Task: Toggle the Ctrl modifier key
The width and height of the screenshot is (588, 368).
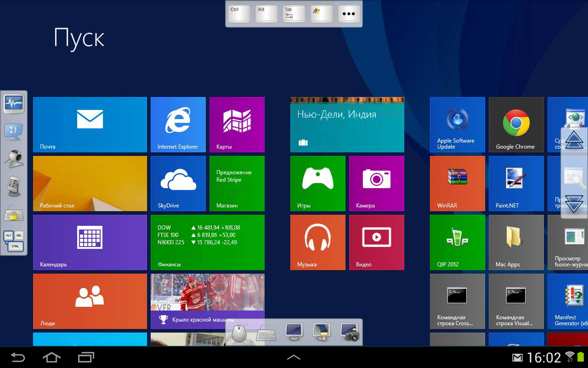Action: (239, 14)
